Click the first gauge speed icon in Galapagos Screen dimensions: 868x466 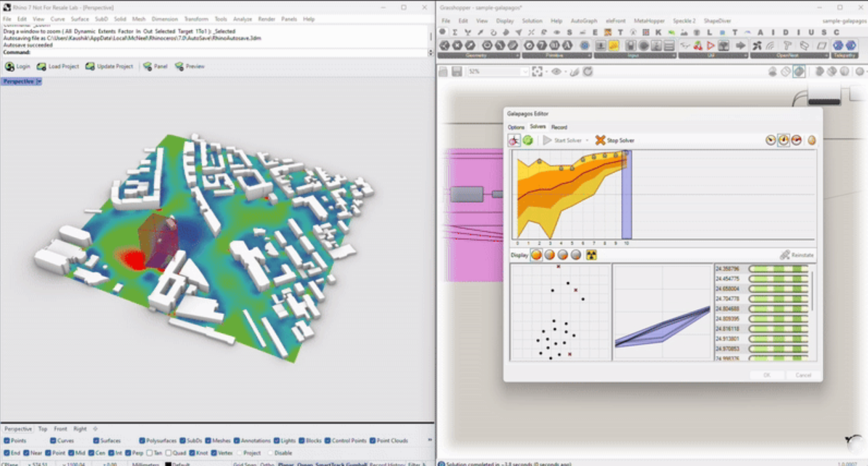point(770,140)
